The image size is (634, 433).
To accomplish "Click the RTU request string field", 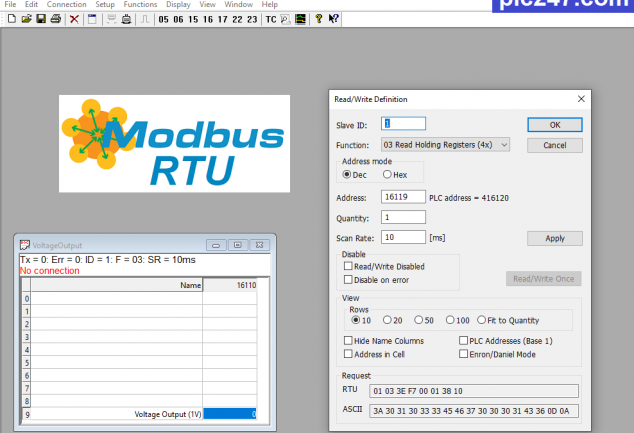I will pos(473,391).
